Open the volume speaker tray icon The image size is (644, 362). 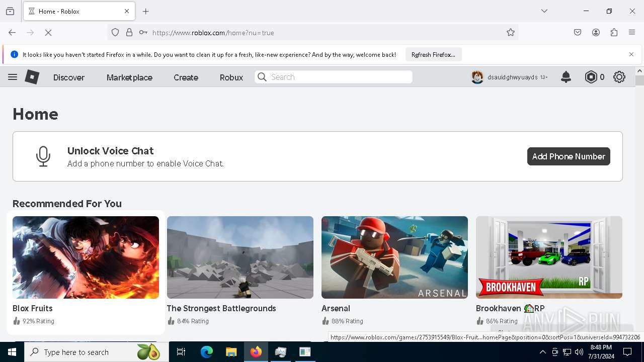point(579,352)
